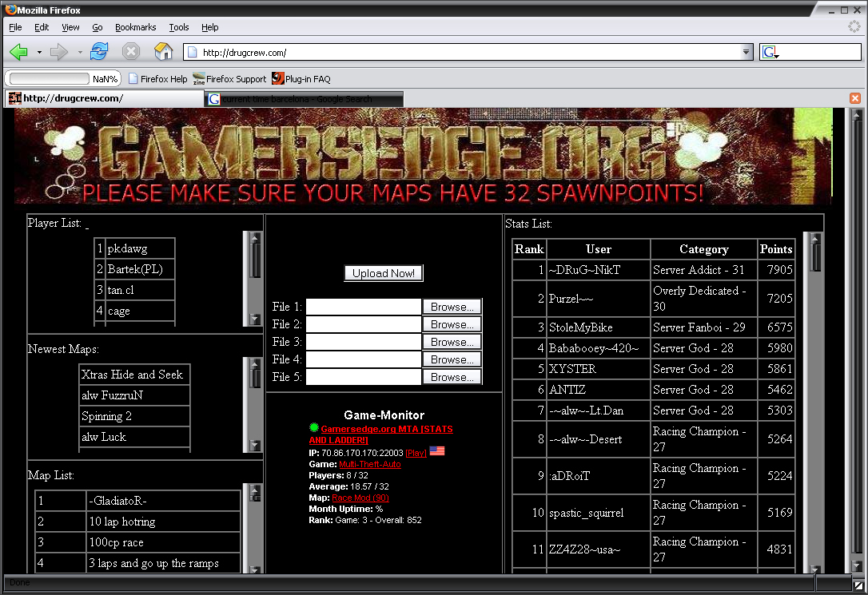The width and height of the screenshot is (868, 595).
Task: Open the Multi-Theft-Auto game link
Action: pos(370,464)
